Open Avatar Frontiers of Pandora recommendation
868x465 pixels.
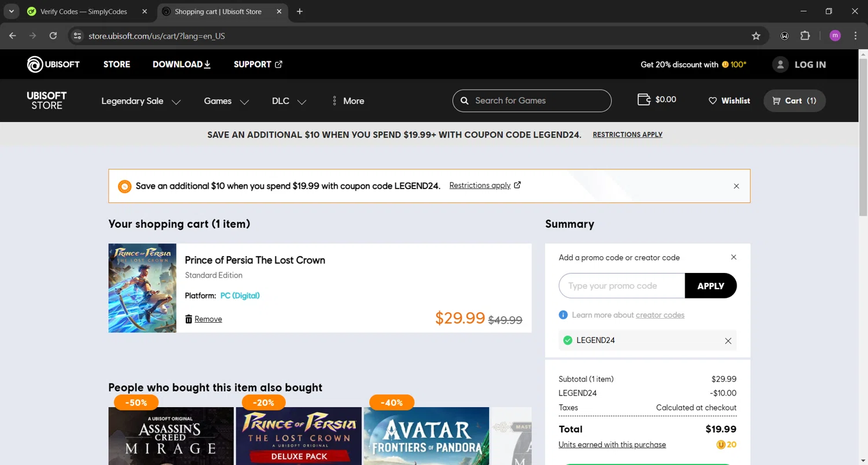pos(426,436)
